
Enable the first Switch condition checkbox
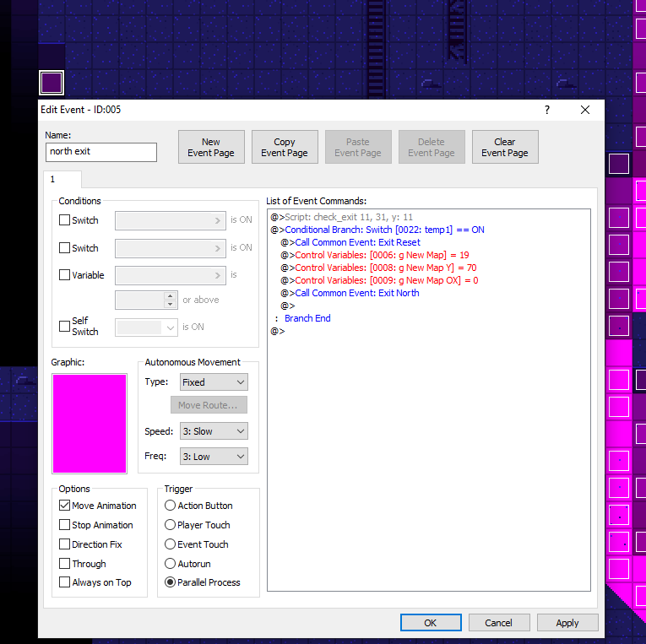point(65,220)
